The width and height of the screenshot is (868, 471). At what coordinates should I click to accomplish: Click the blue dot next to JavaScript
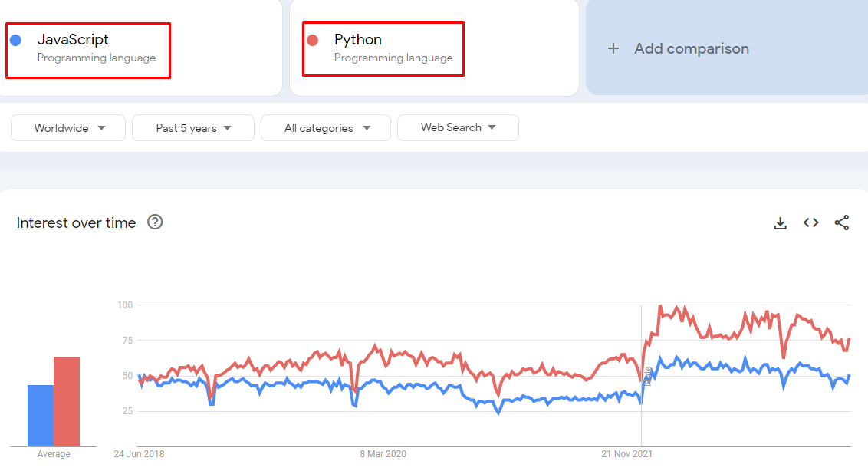15,40
